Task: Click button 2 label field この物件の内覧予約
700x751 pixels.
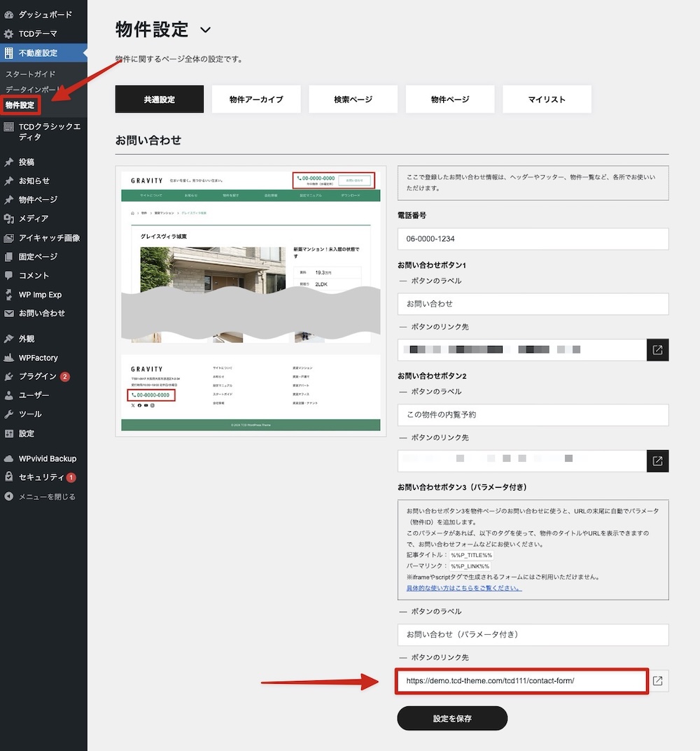Action: pyautogui.click(x=533, y=415)
